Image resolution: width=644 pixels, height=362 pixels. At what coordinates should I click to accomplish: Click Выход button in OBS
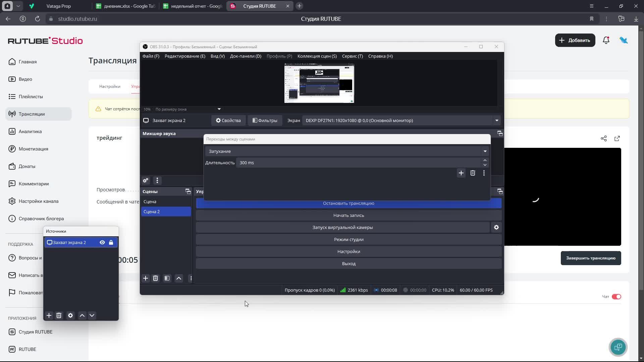pyautogui.click(x=349, y=263)
